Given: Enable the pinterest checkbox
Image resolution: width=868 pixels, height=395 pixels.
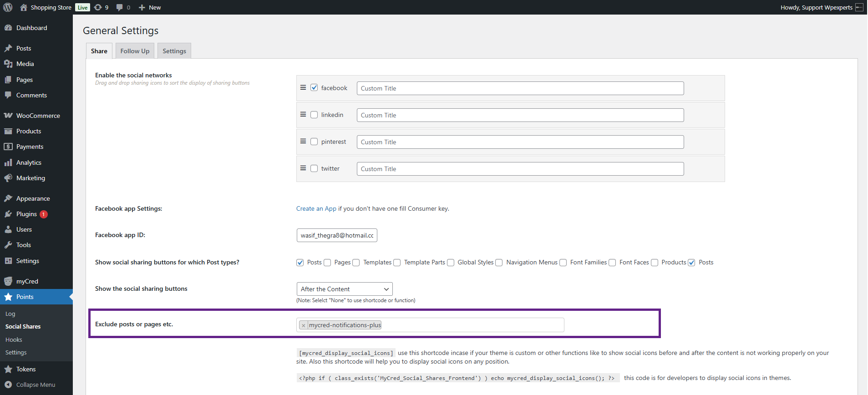Looking at the screenshot, I should click(x=314, y=142).
